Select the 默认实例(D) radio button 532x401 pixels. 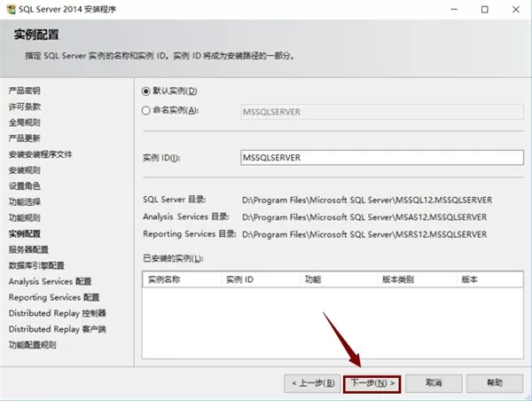[x=146, y=91]
